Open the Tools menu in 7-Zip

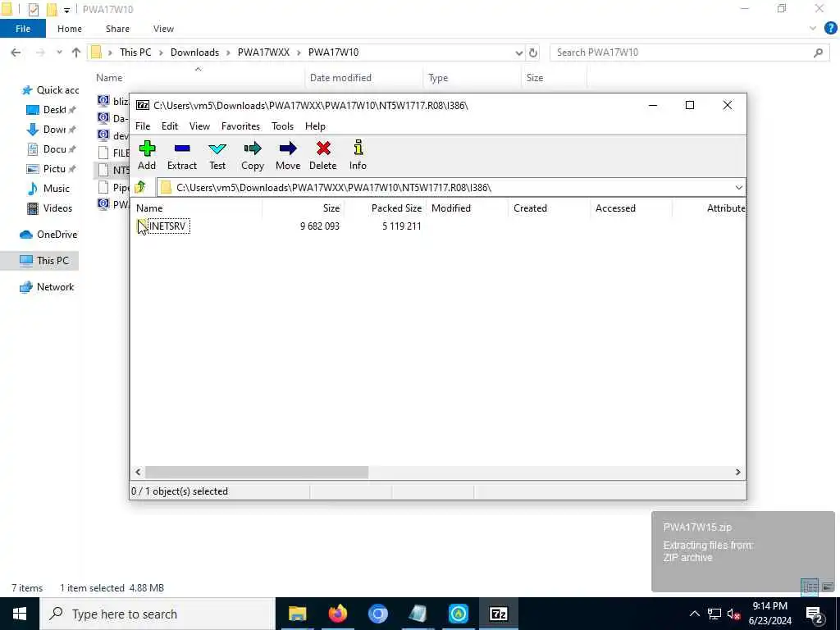pos(282,126)
